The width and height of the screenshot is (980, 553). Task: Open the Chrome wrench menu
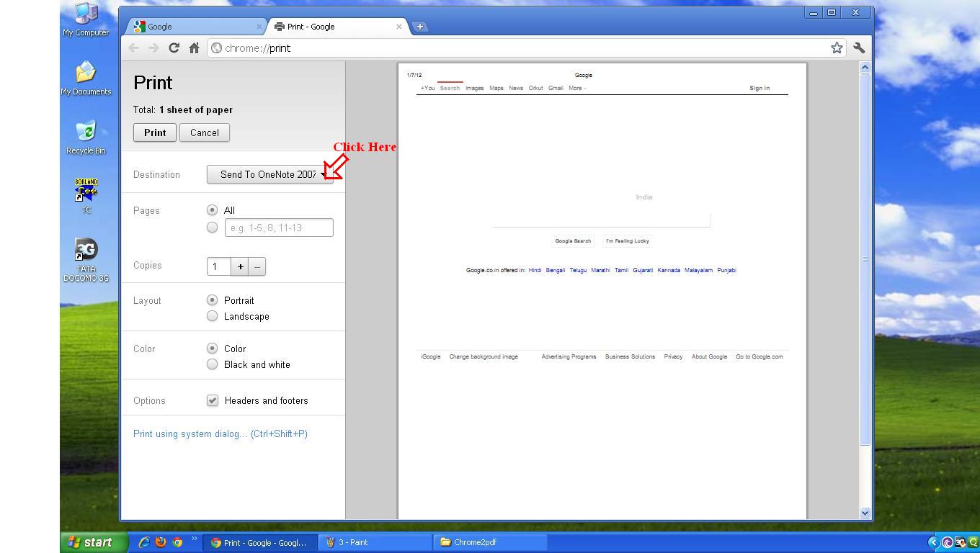[859, 48]
